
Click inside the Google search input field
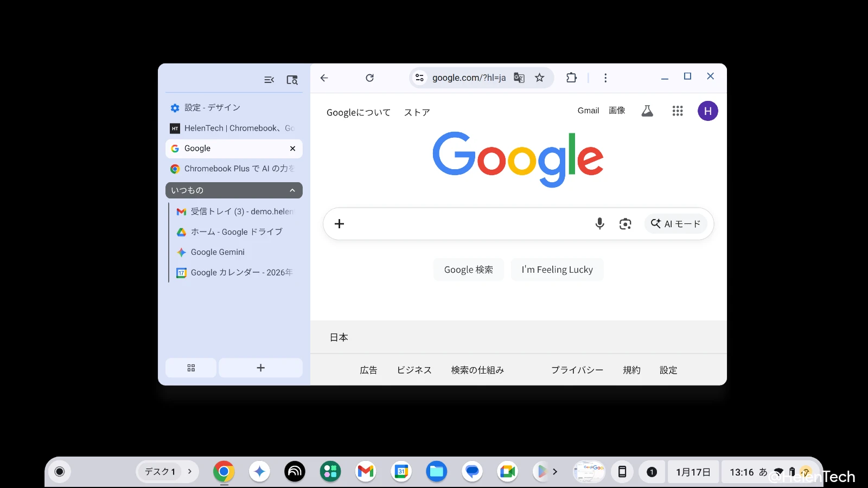pos(461,223)
